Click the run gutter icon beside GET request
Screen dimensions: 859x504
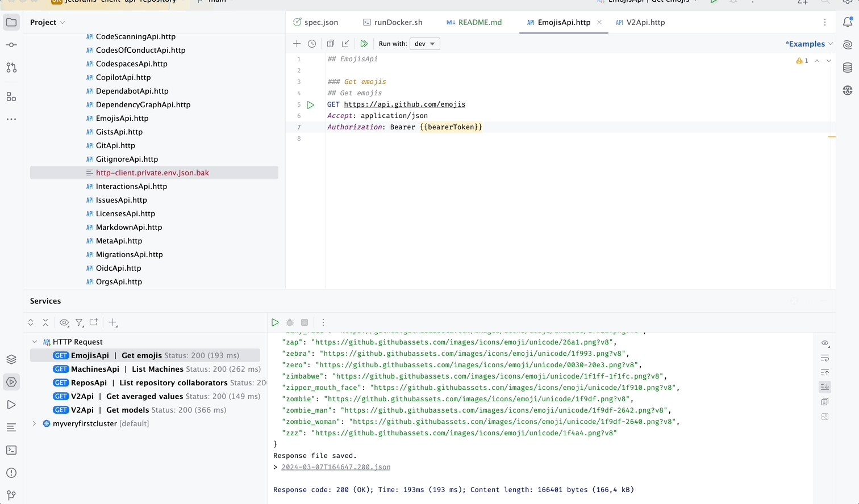[310, 105]
